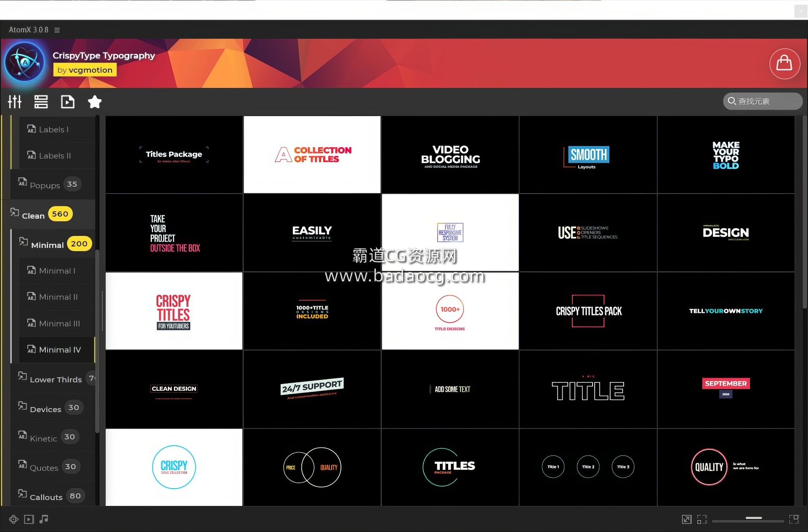This screenshot has width=808, height=532.
Task: Open the shopping bag store button
Action: pos(784,64)
